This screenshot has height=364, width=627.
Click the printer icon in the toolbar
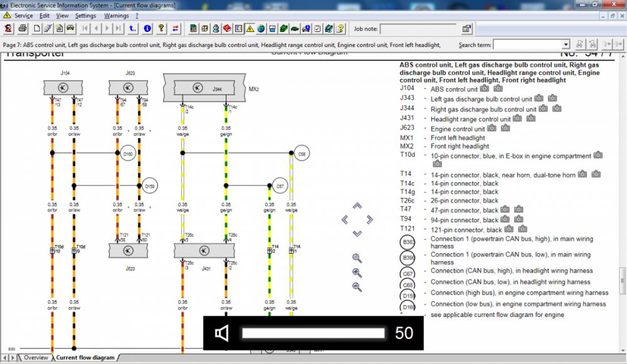pos(23,29)
